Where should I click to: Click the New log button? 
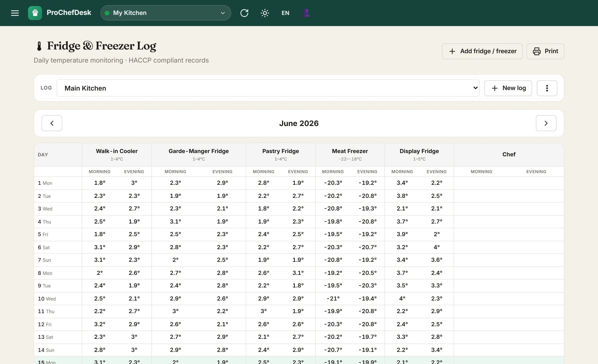coord(508,88)
